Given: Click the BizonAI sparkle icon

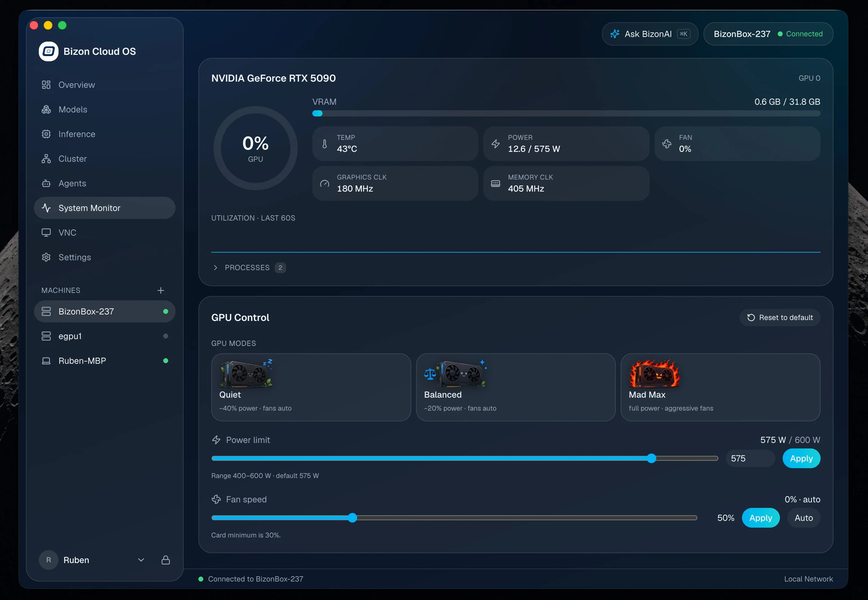Looking at the screenshot, I should coord(614,34).
